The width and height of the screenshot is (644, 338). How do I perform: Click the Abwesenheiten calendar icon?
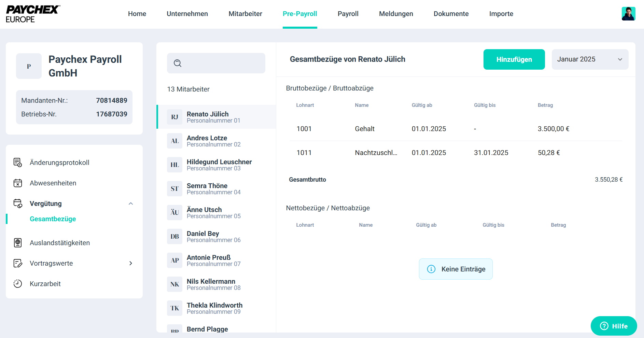coord(18,183)
